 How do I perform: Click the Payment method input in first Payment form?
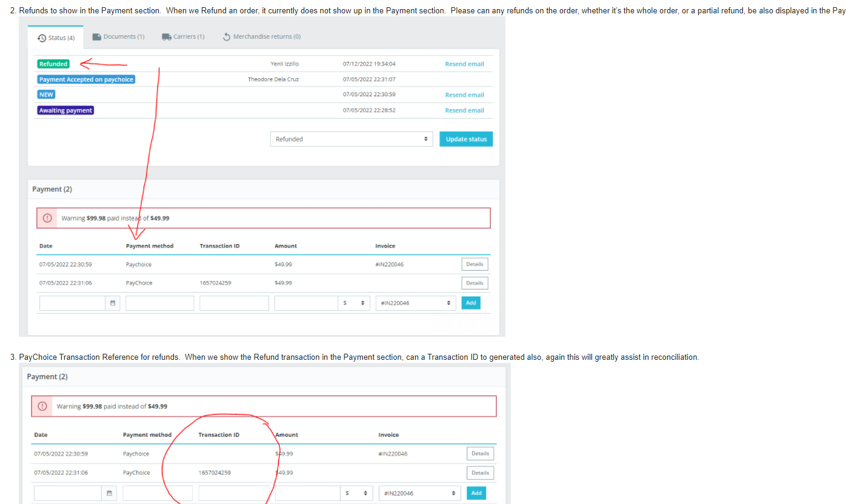click(x=160, y=303)
